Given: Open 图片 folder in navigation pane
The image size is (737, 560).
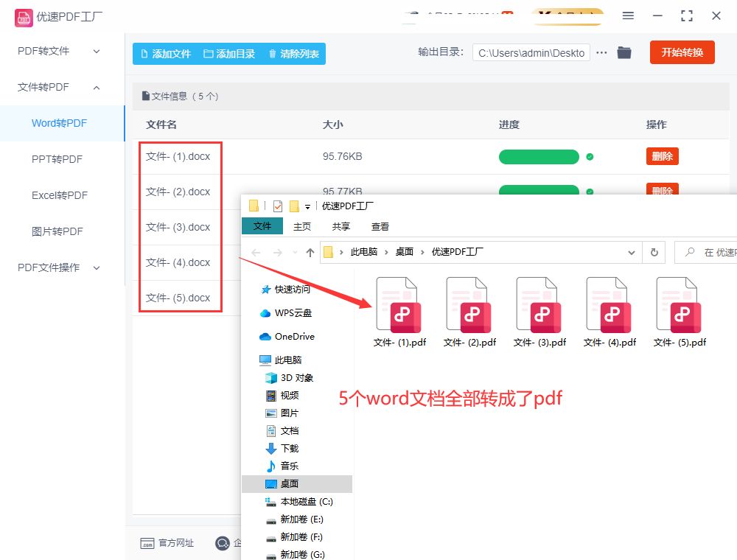Looking at the screenshot, I should click(x=282, y=413).
